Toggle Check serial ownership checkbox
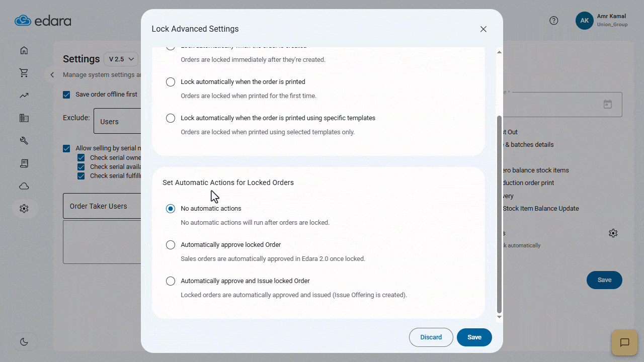 tap(81, 158)
